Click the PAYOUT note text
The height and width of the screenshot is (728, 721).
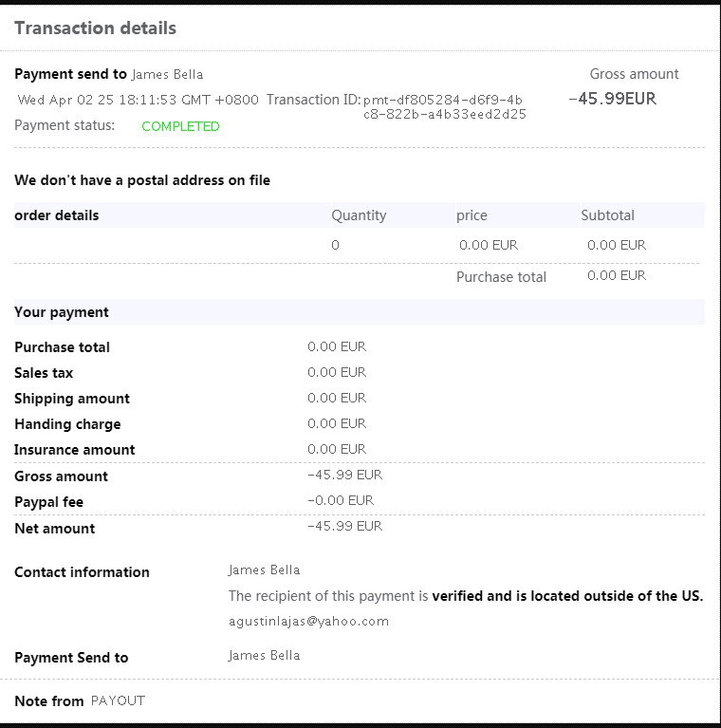pos(118,700)
